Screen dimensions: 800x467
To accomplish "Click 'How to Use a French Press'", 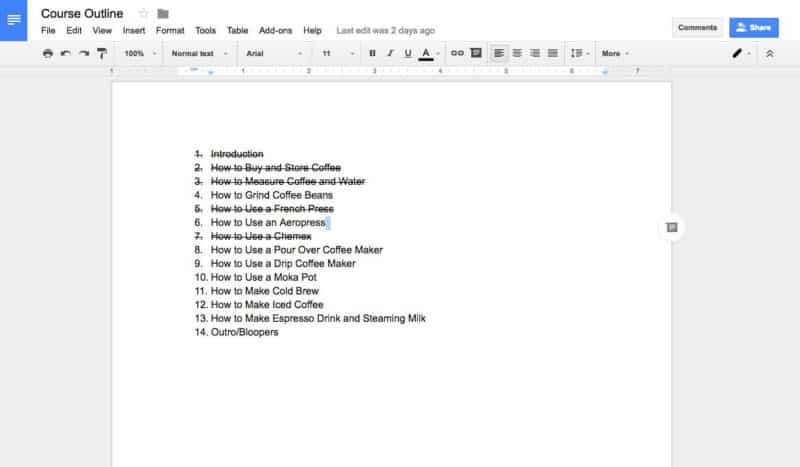I will (x=272, y=209).
